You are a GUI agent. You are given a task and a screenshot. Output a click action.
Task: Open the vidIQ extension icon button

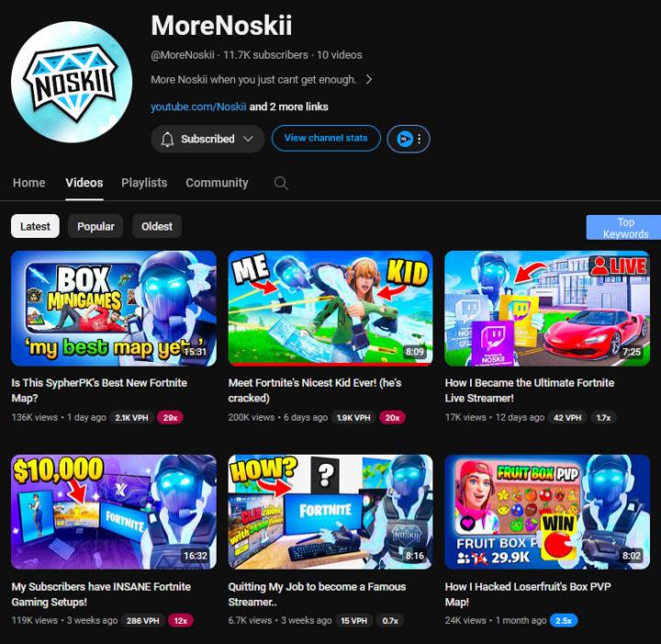pos(405,139)
